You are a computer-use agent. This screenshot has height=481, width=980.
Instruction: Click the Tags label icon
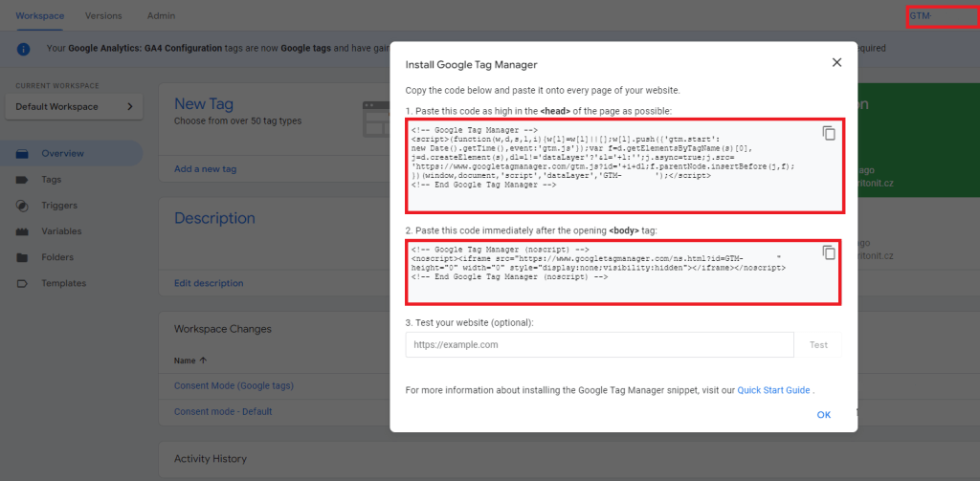[23, 180]
